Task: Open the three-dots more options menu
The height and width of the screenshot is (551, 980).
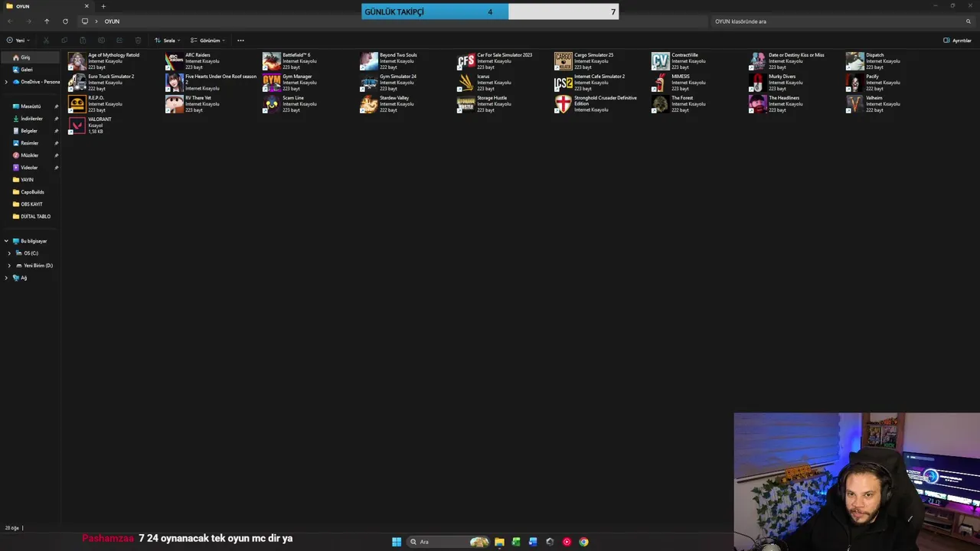Action: tap(240, 41)
